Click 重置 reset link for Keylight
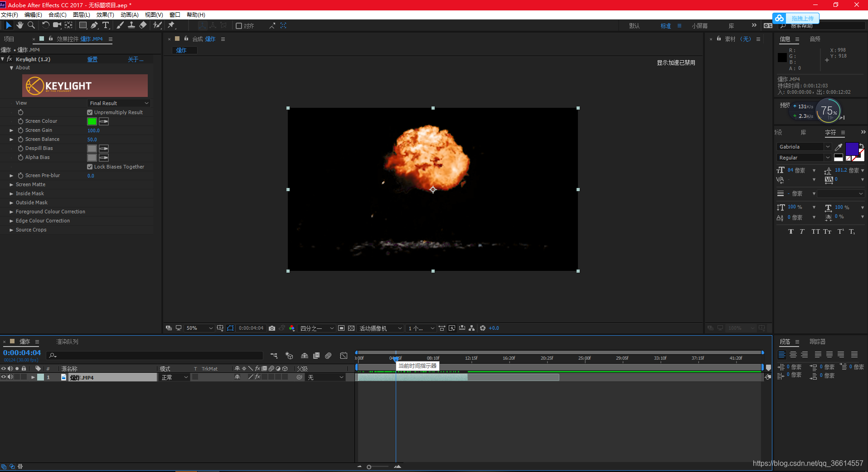The image size is (868, 472). [x=92, y=59]
